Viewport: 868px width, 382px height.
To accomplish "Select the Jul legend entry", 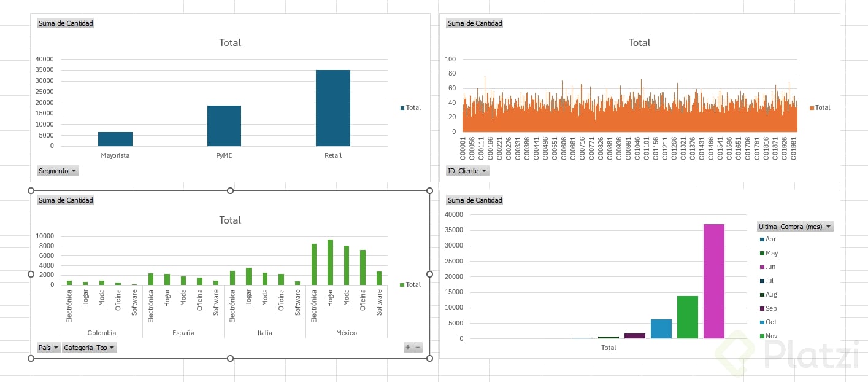I will tap(767, 281).
